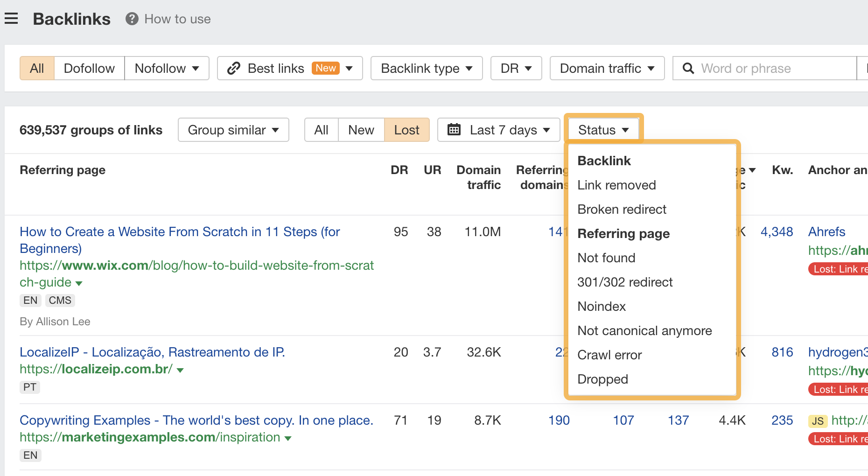Click the value 137 in Copywriting row

pos(678,420)
